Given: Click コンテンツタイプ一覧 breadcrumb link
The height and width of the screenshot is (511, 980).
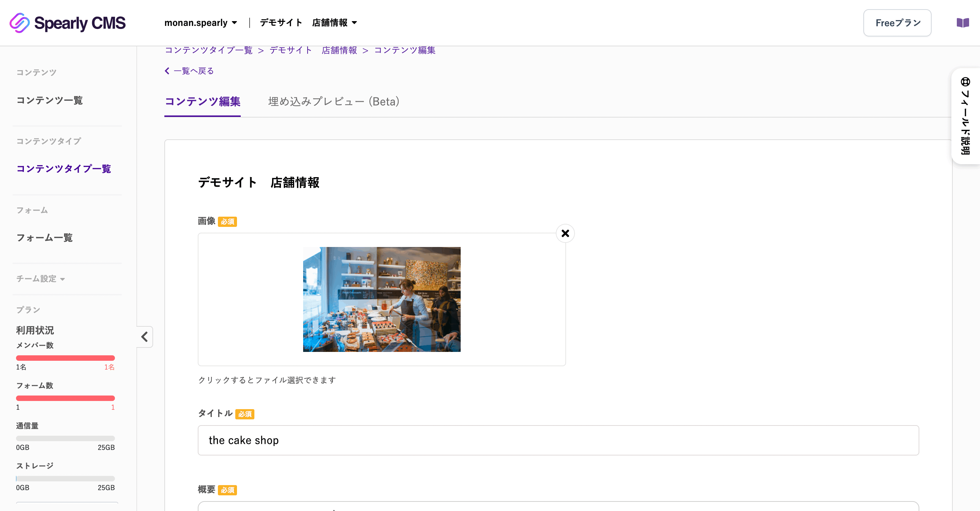Looking at the screenshot, I should pos(208,50).
